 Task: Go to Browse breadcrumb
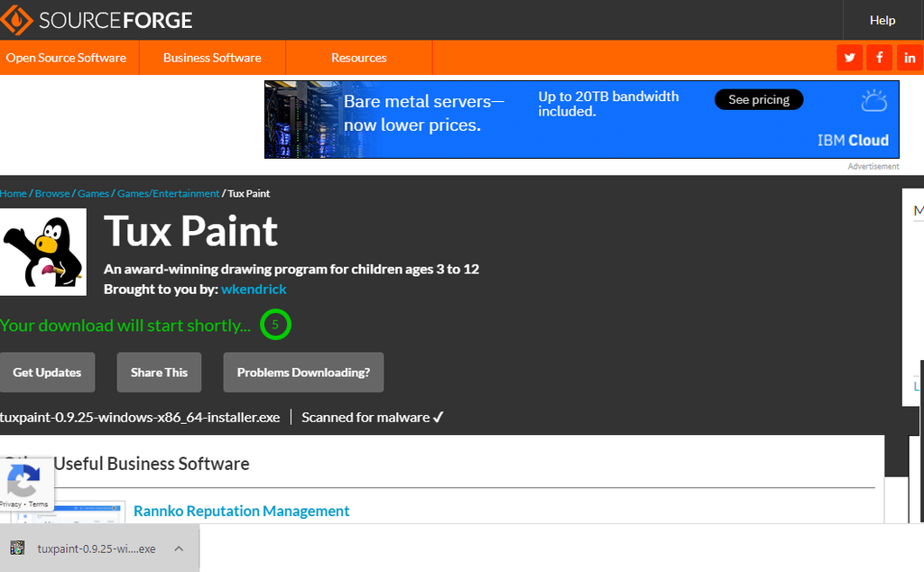coord(51,193)
